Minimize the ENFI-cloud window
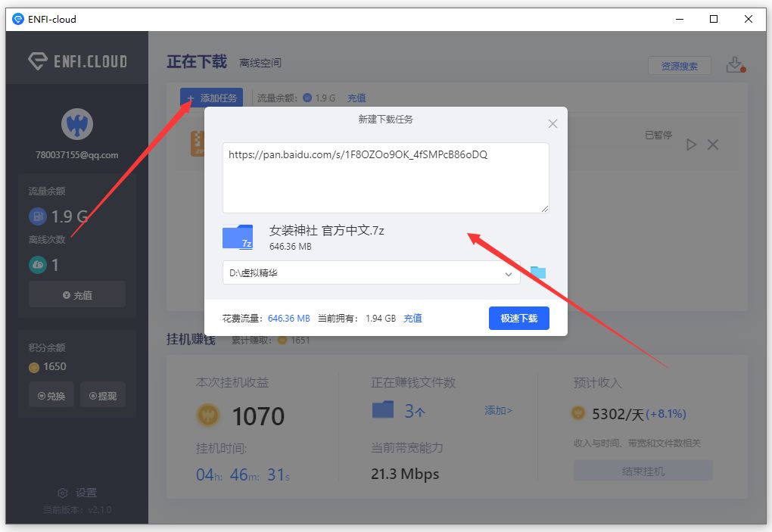This screenshot has height=532, width=772. pyautogui.click(x=680, y=19)
